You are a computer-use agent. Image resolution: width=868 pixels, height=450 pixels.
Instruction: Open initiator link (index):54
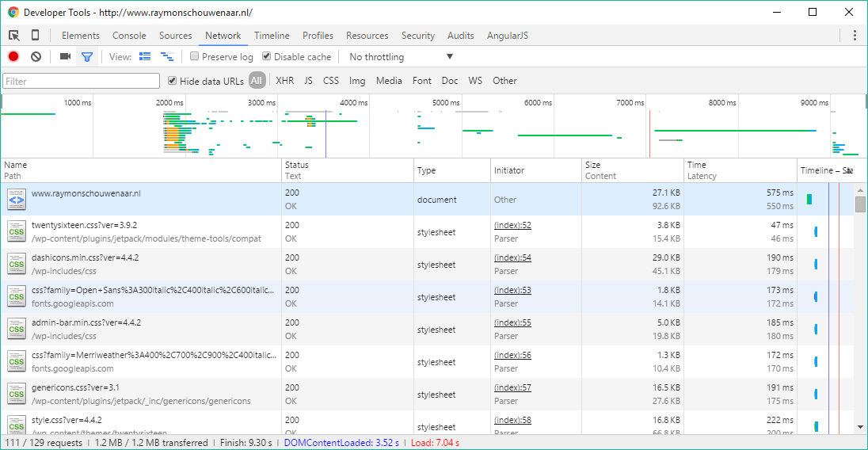(512, 257)
